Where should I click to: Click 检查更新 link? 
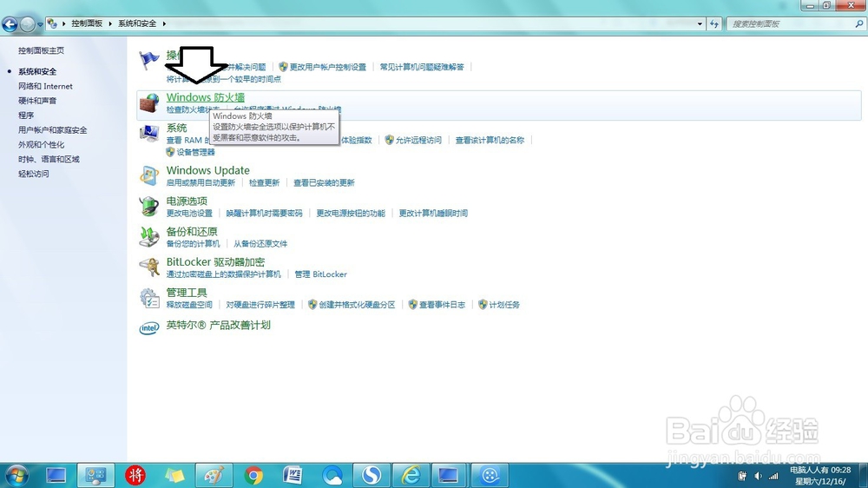coord(264,183)
